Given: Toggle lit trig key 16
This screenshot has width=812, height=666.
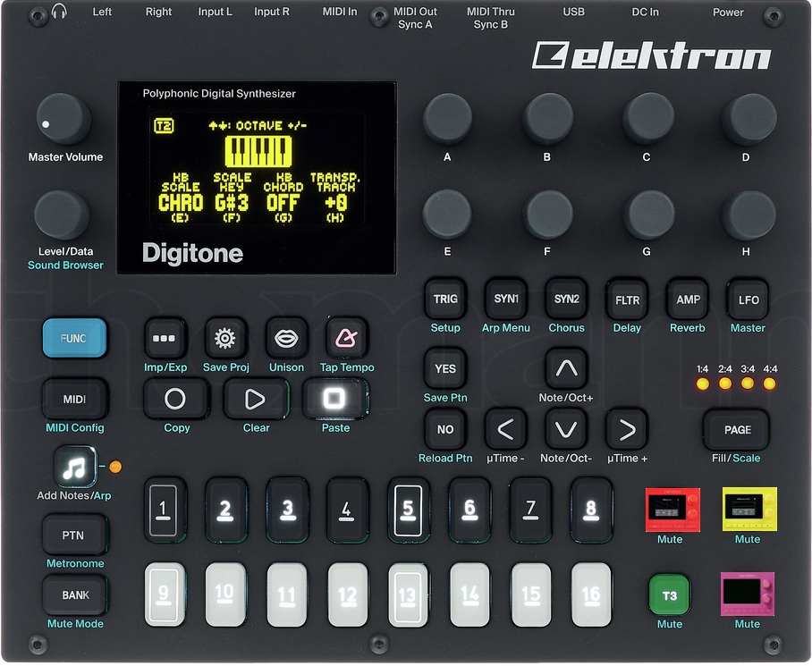Looking at the screenshot, I should pyautogui.click(x=591, y=594).
